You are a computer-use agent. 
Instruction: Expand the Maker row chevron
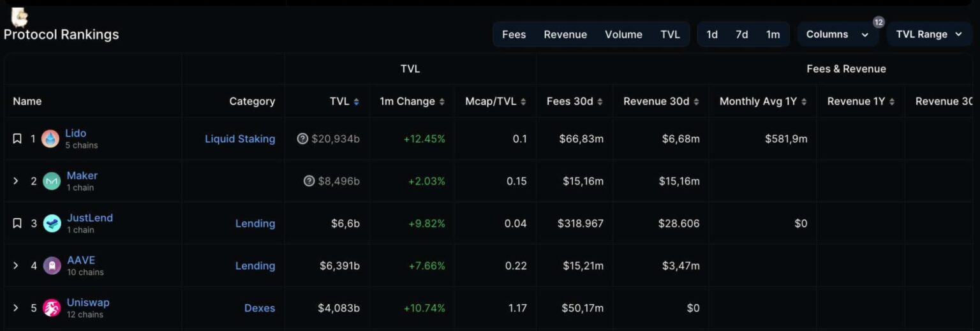coord(17,181)
